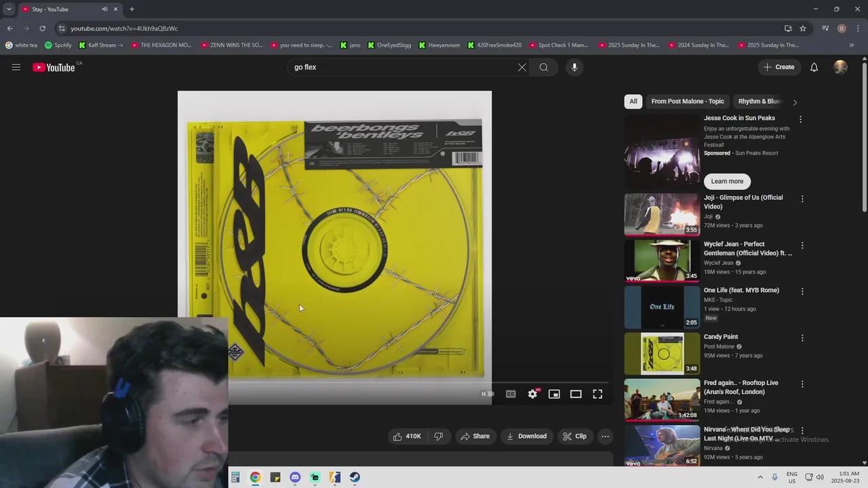Download the video
Screen dimensions: 868x488
point(526,436)
